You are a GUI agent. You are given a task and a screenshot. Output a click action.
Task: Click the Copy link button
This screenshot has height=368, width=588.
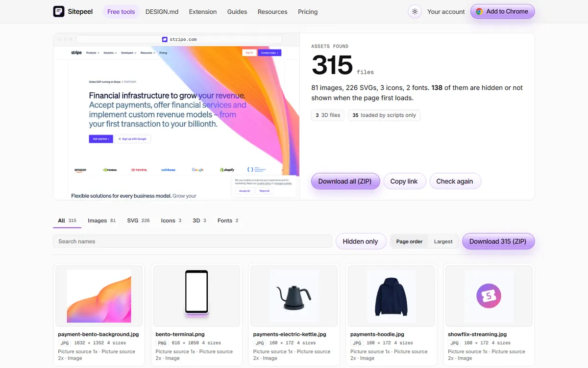click(404, 181)
